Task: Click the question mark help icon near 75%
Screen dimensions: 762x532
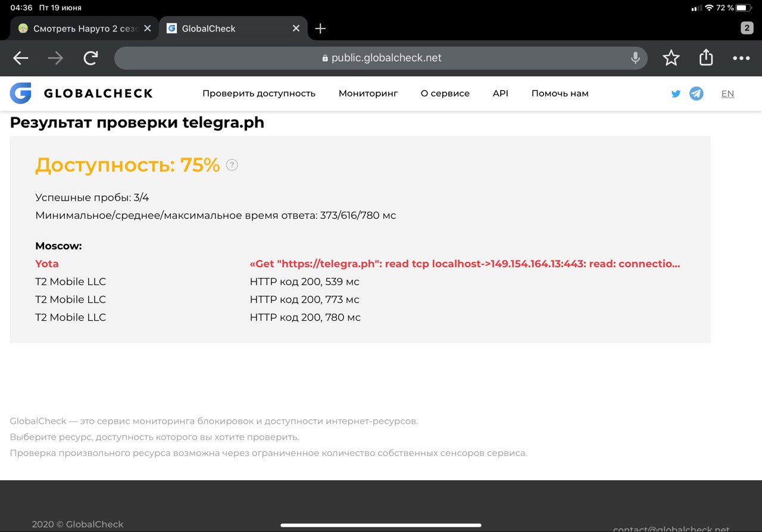Action: [232, 165]
